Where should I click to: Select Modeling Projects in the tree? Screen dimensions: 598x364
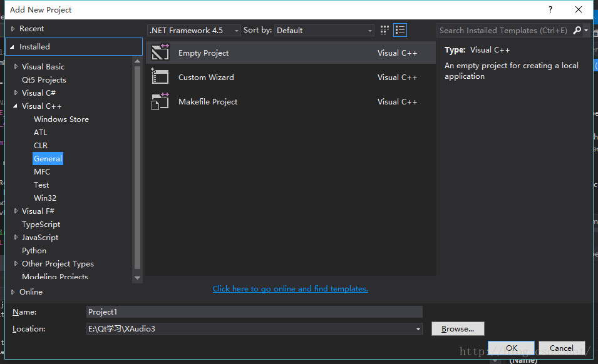click(55, 276)
